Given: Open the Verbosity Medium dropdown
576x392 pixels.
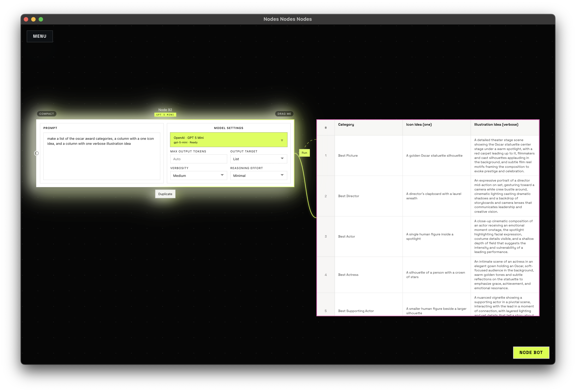Looking at the screenshot, I should 198,176.
